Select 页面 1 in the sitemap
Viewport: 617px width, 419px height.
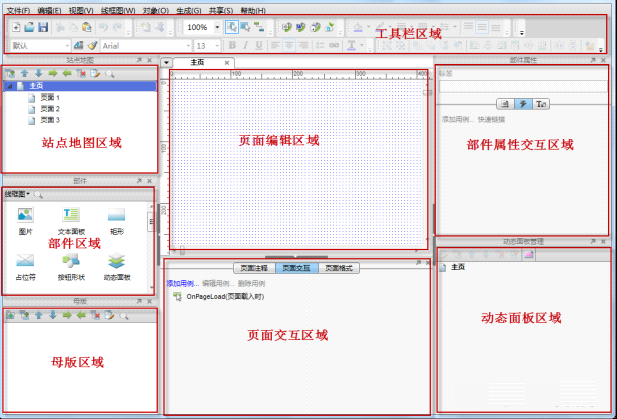point(50,97)
